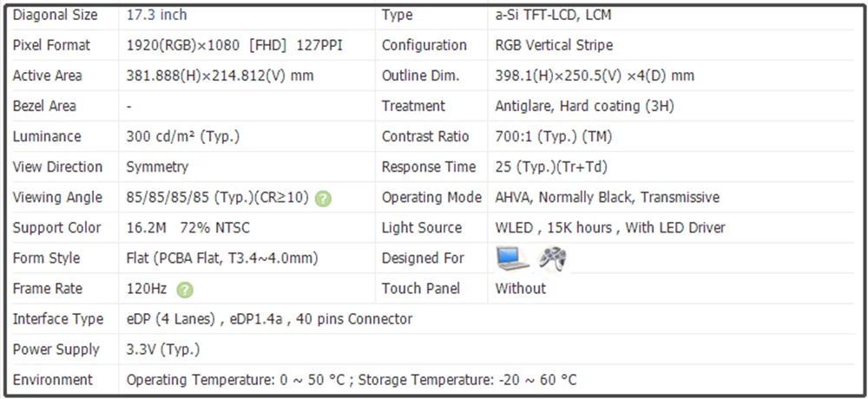Image resolution: width=868 pixels, height=399 pixels.
Task: Click the Antiglare, Hard coating treatment value
Action: [584, 106]
